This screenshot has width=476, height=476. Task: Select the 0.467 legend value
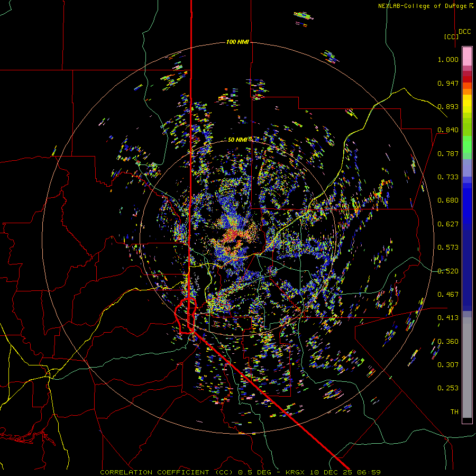point(448,295)
